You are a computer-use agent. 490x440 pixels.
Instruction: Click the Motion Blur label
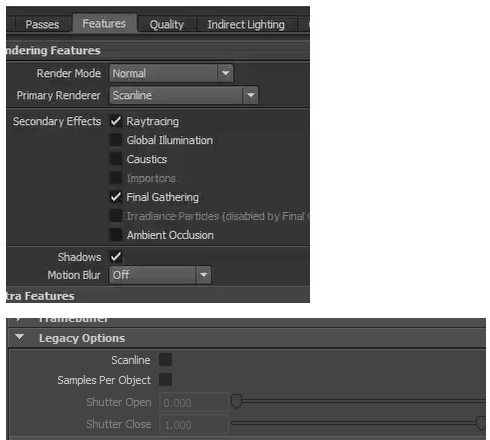pyautogui.click(x=74, y=275)
